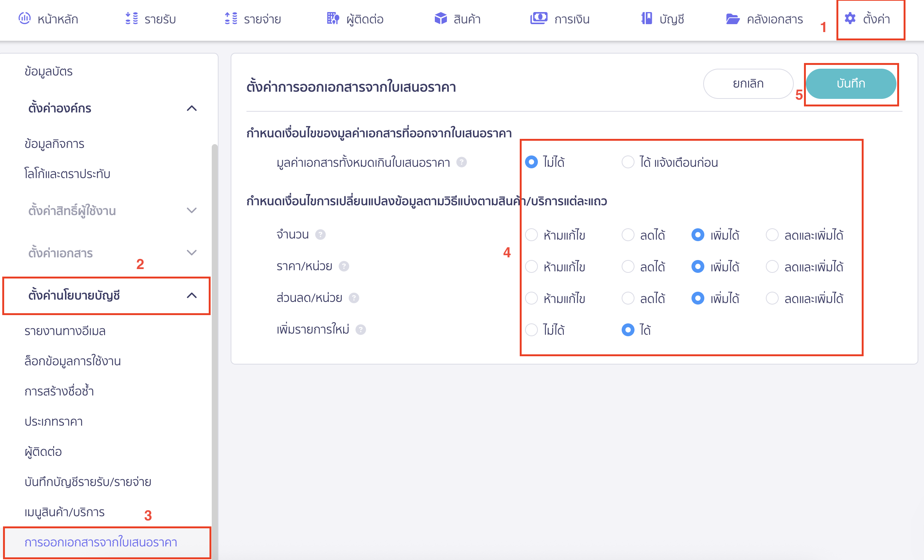Viewport: 924px width, 560px height.
Task: Click the ตั้งค่า gear icon
Action: pos(850,18)
